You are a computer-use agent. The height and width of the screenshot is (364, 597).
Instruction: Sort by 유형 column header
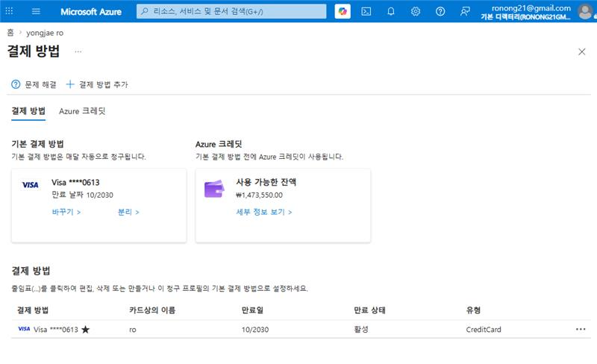coord(473,310)
